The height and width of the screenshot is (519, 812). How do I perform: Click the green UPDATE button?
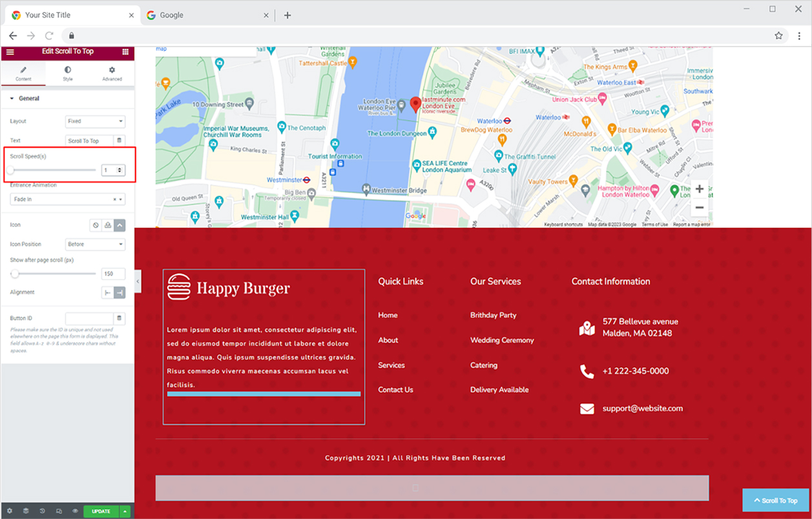[x=101, y=511]
